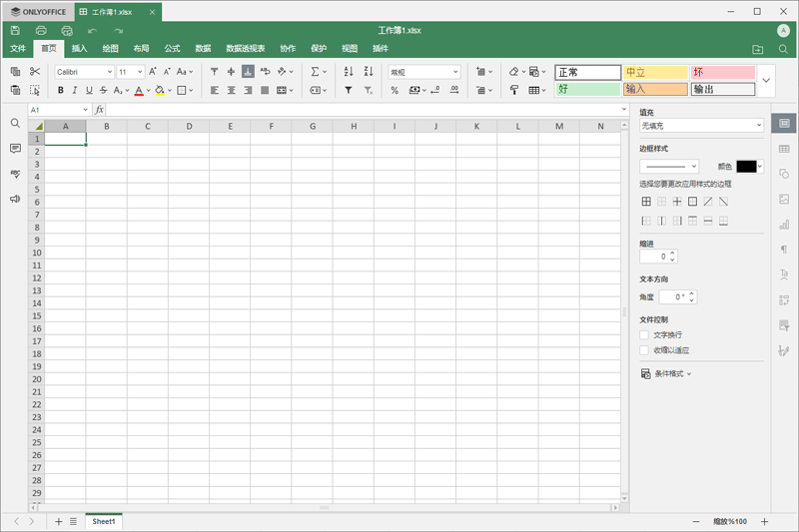Open the comments icon in left sidebar

[x=15, y=148]
